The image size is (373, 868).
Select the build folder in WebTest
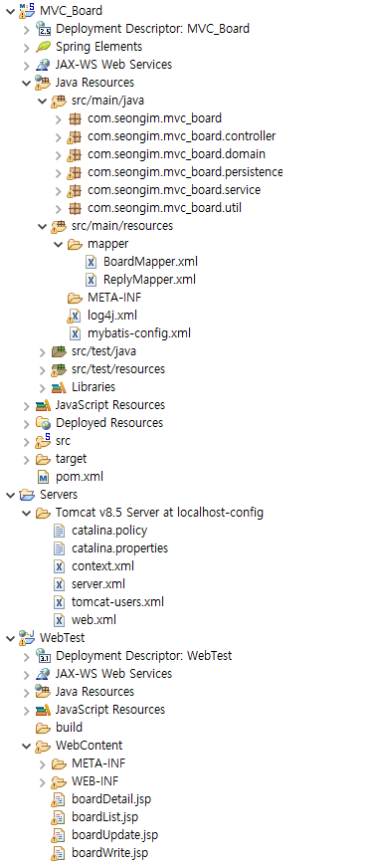69,728
